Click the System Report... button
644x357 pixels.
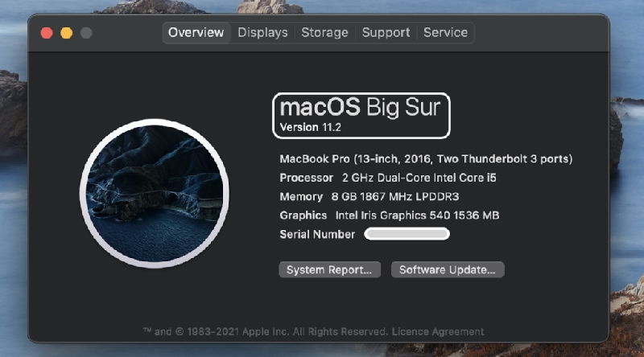click(x=329, y=269)
